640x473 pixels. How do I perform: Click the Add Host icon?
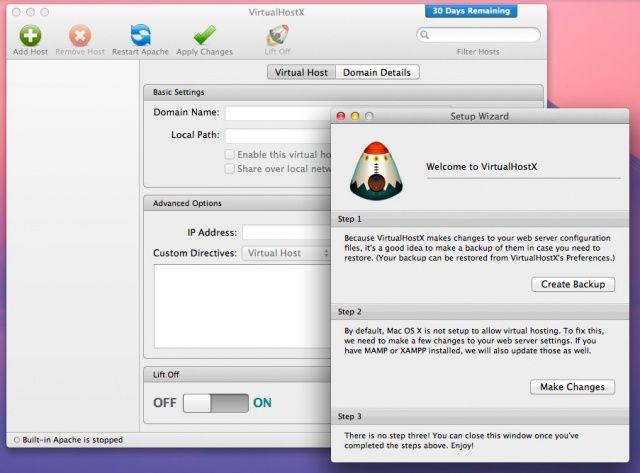pyautogui.click(x=30, y=35)
